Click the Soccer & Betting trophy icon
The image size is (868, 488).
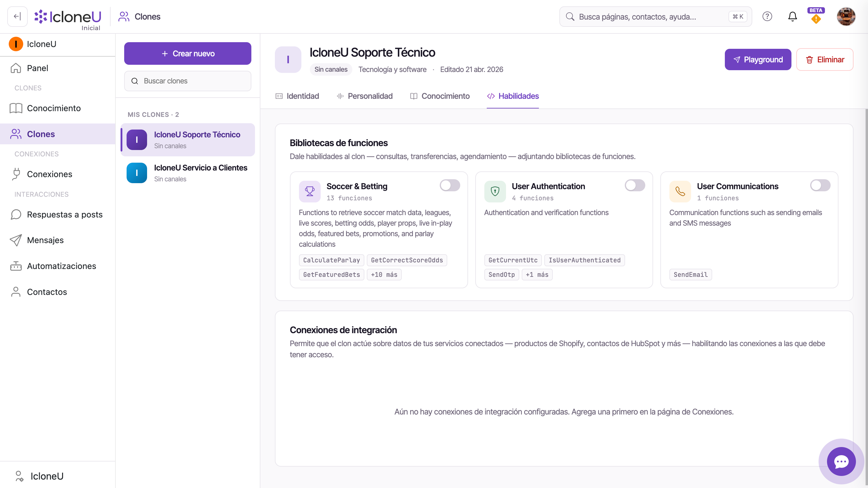(x=309, y=191)
